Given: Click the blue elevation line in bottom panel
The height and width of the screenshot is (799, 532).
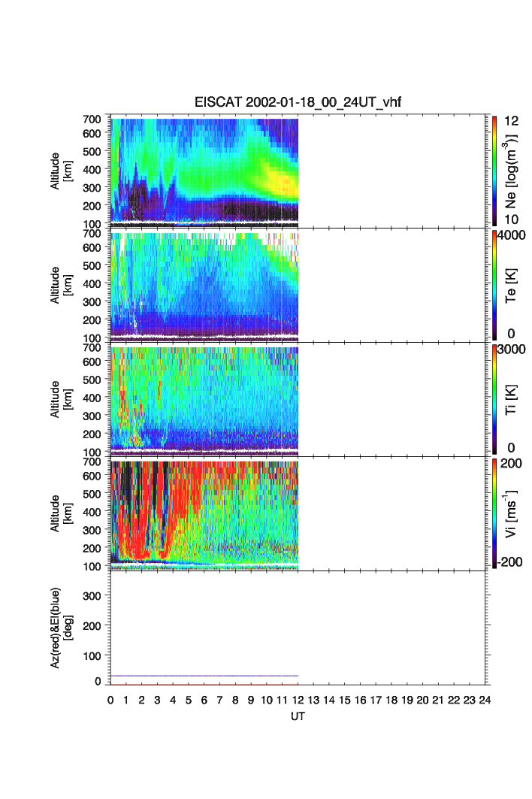Looking at the screenshot, I should tap(204, 676).
